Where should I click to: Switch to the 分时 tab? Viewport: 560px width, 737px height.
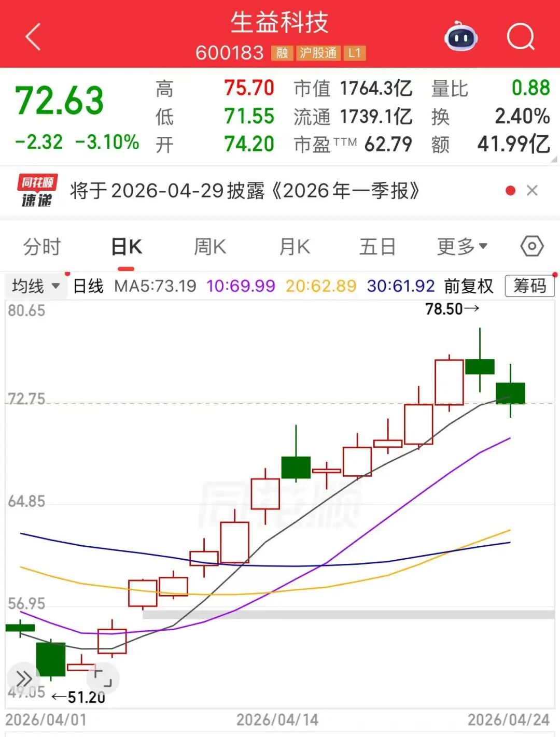pos(42,247)
